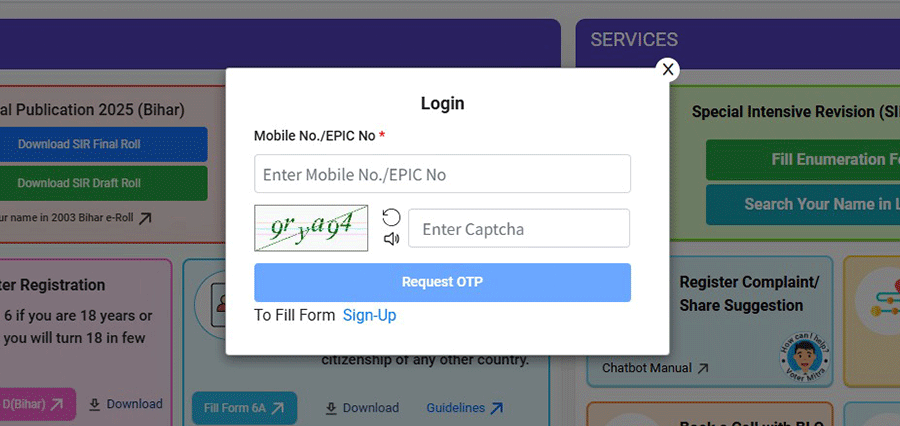This screenshot has width=900, height=426.
Task: Click Download SIR Final Roll button
Action: click(x=103, y=144)
